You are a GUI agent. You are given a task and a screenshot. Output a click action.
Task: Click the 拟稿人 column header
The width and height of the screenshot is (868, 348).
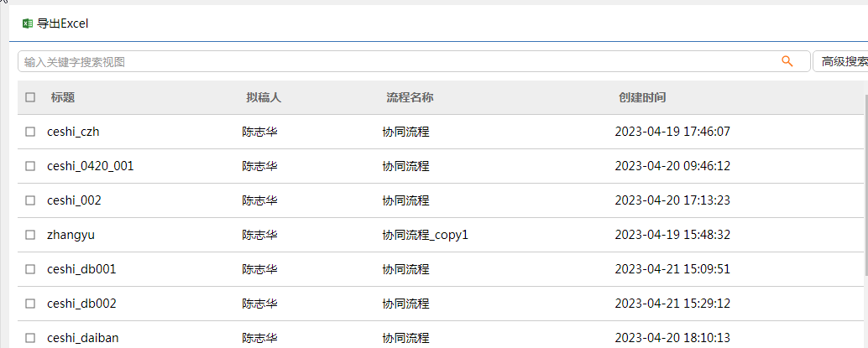tap(264, 97)
